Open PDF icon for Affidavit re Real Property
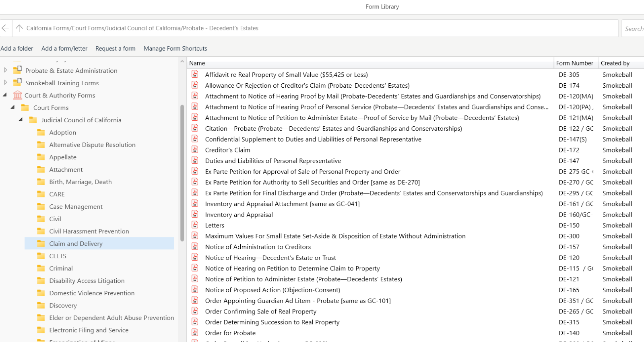Screen dimensions: 644x342 click(x=195, y=74)
